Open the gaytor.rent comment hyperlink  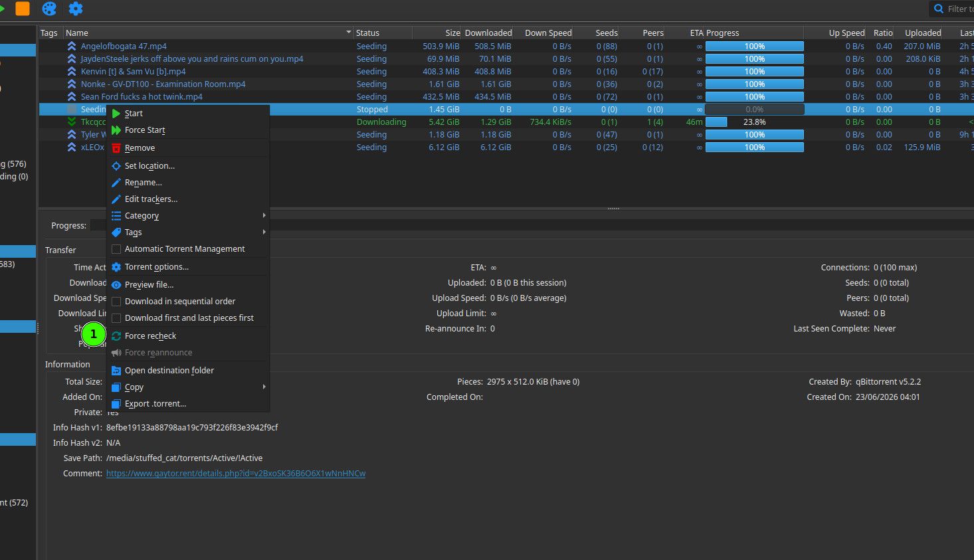236,474
